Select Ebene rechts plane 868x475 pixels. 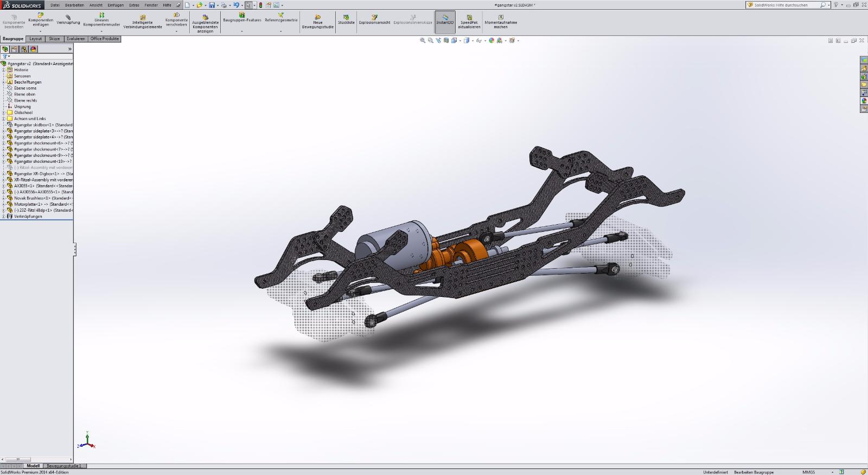tap(25, 100)
